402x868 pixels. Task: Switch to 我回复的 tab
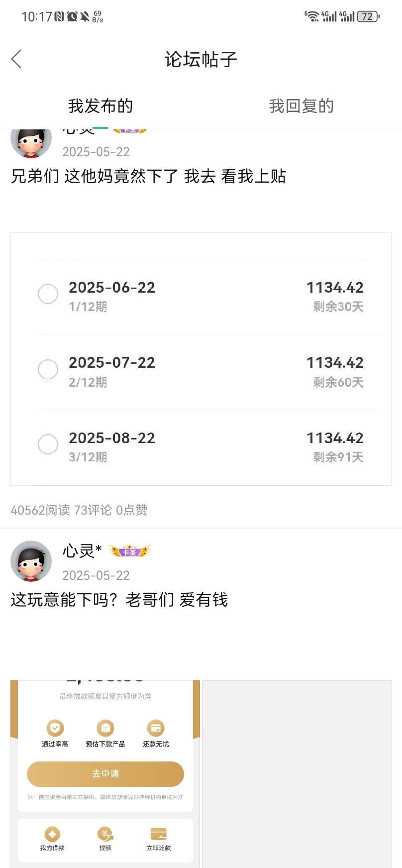click(x=301, y=106)
